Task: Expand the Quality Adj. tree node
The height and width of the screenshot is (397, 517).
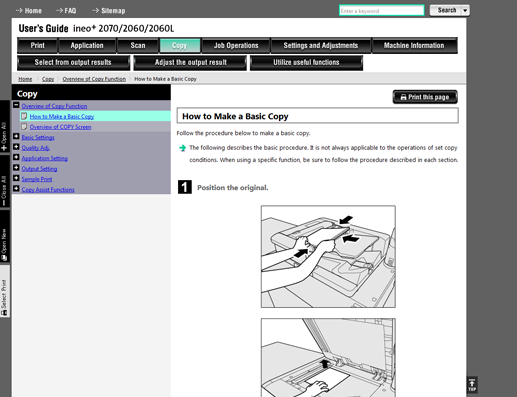Action: (x=16, y=147)
